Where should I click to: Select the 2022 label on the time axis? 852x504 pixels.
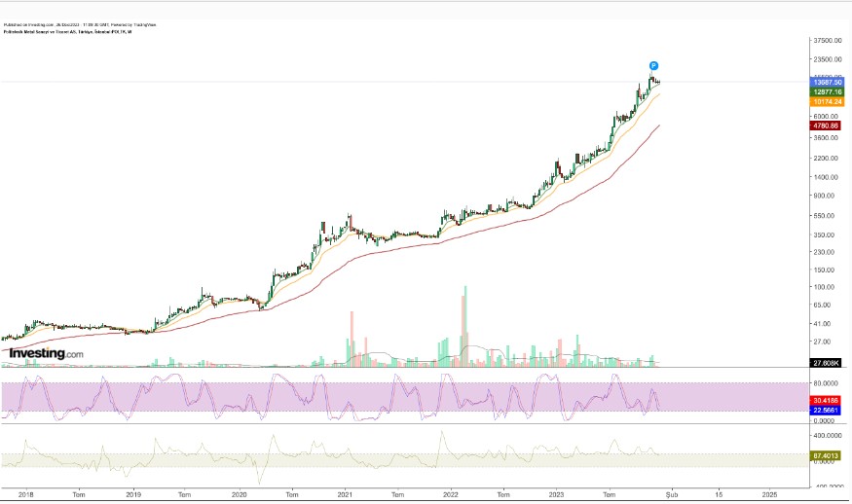[x=450, y=494]
